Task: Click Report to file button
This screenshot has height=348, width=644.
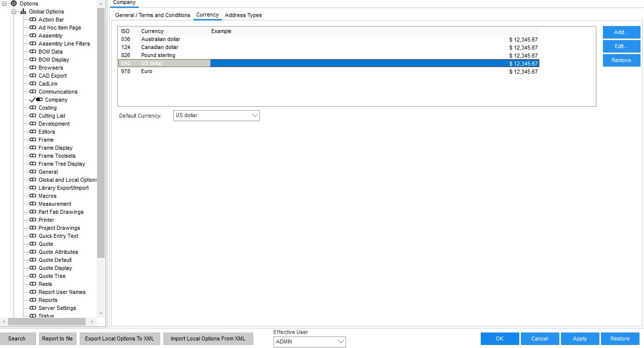Action: click(x=58, y=338)
